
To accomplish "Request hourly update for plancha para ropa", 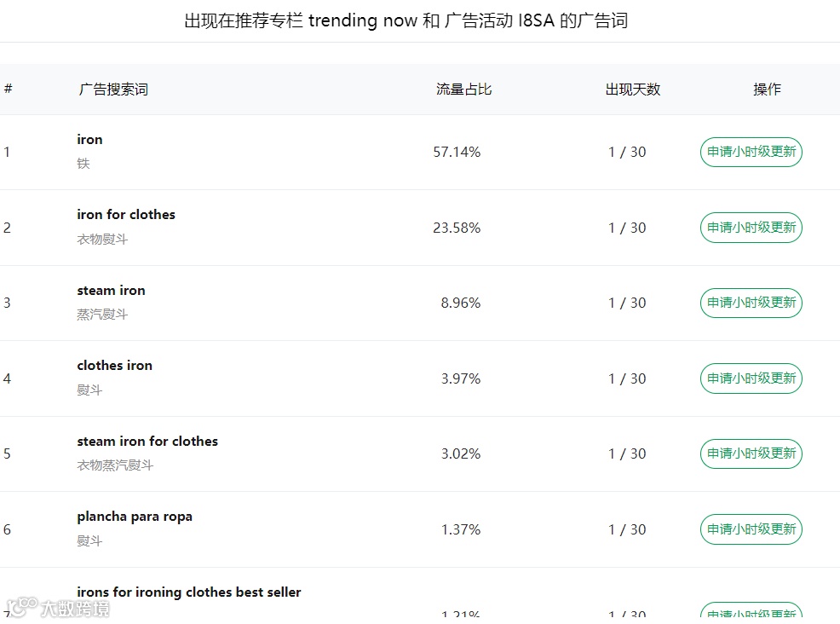I will [751, 529].
